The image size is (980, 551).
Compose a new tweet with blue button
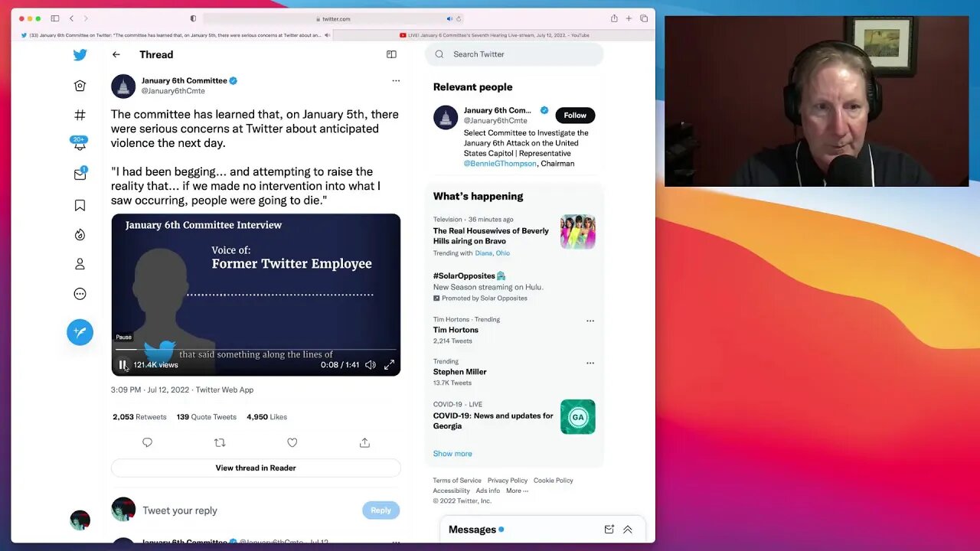[x=80, y=332]
